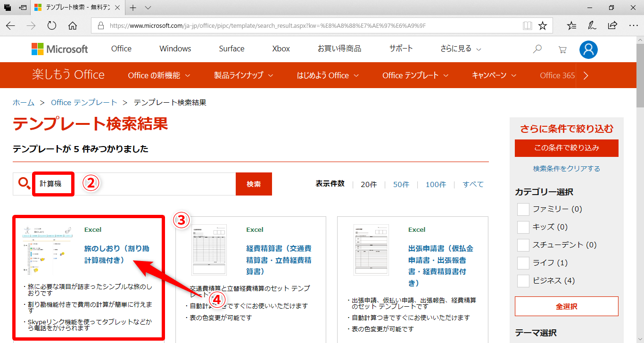Open the Windows menu item
This screenshot has width=644, height=343.
[175, 49]
